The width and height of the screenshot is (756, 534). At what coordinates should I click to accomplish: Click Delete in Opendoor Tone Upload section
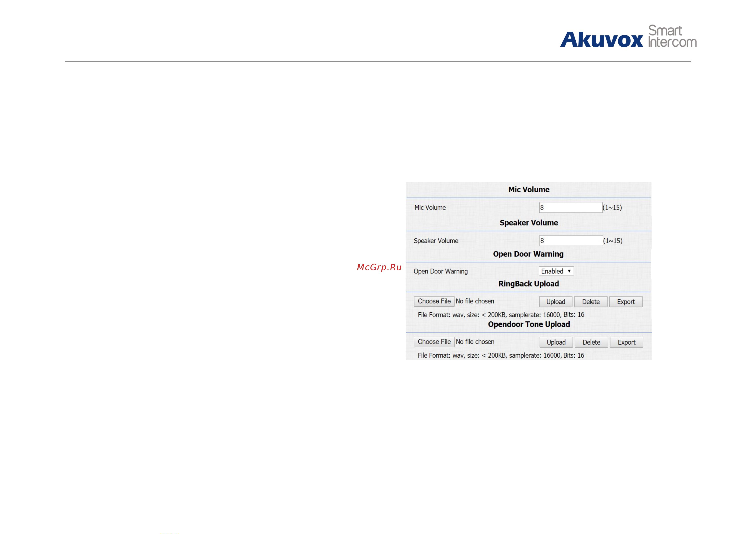coord(591,342)
